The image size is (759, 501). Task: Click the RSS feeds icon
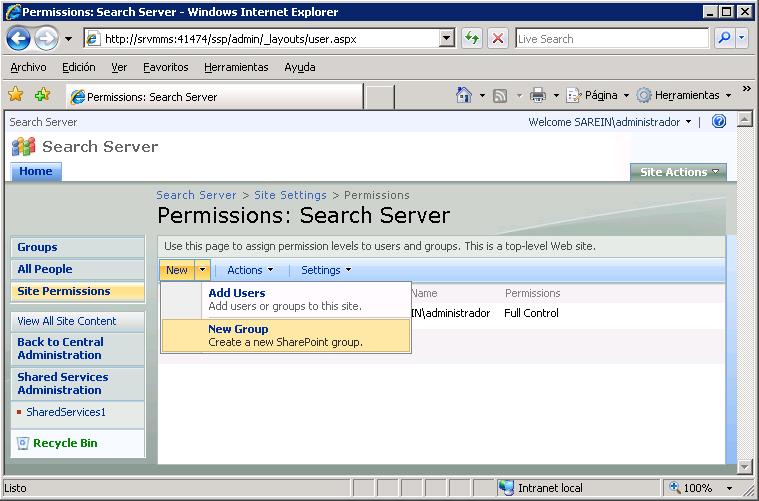click(500, 95)
